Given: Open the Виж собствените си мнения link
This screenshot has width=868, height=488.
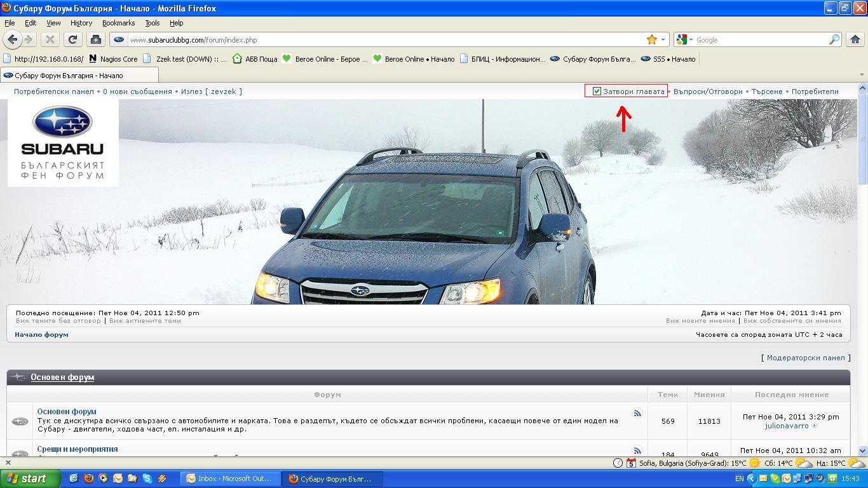Looking at the screenshot, I should pyautogui.click(x=792, y=321).
